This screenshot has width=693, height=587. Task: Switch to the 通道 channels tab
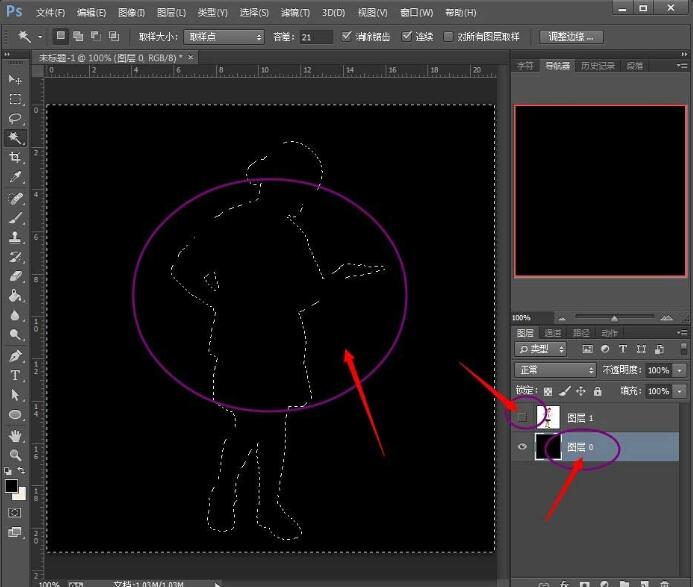coord(552,332)
